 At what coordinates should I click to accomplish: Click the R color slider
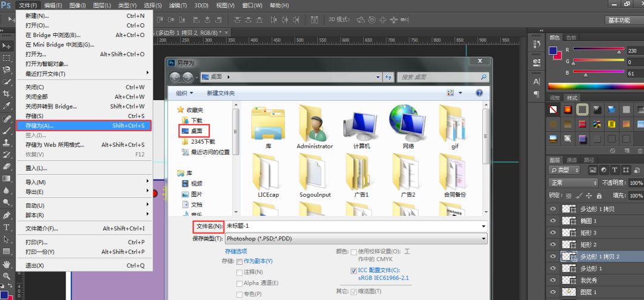(598, 50)
